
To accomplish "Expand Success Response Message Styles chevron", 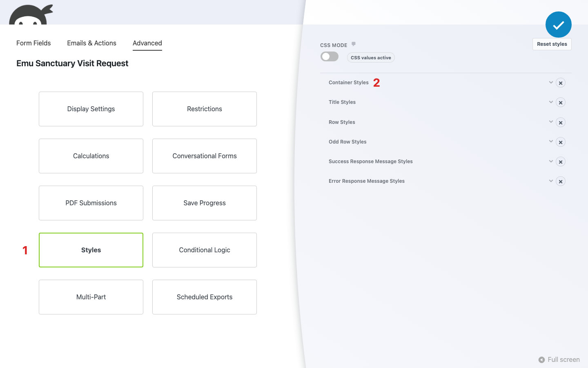I will point(551,161).
